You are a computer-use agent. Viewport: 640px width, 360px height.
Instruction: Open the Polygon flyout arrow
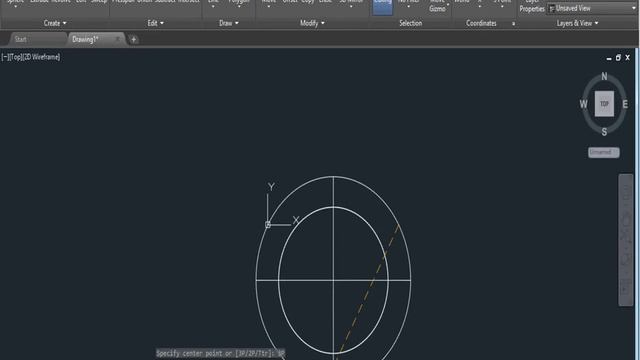click(239, 6)
